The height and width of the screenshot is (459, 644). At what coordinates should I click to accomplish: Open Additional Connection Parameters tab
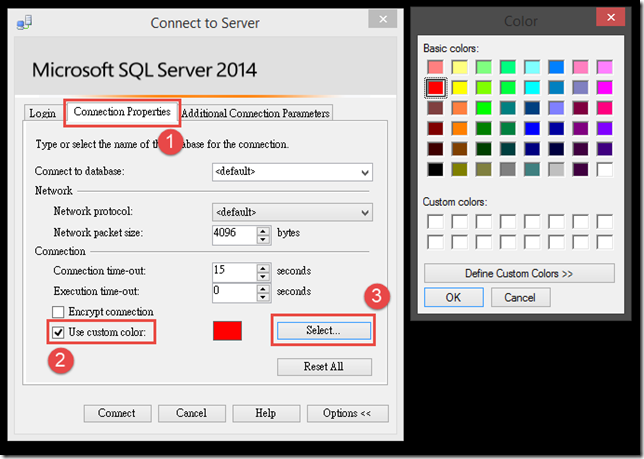(255, 113)
